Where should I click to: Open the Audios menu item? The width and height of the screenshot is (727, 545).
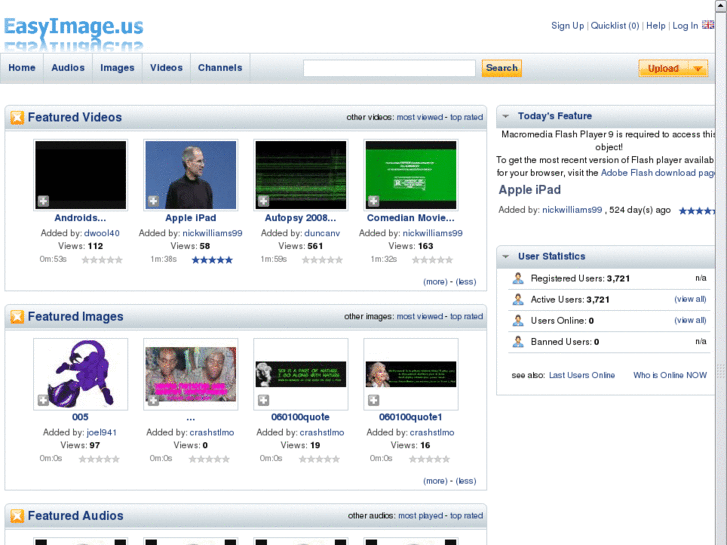click(x=68, y=68)
